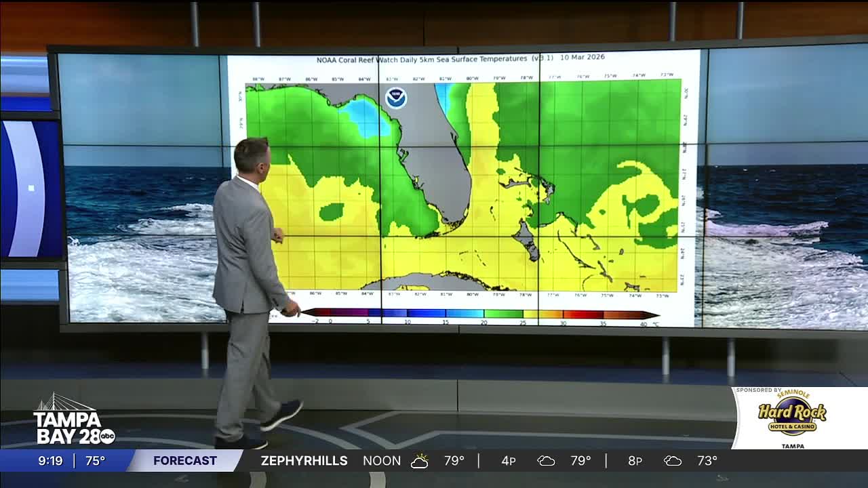Select the ZEPHYRHILLS city name
868x488 pixels.
coord(304,461)
